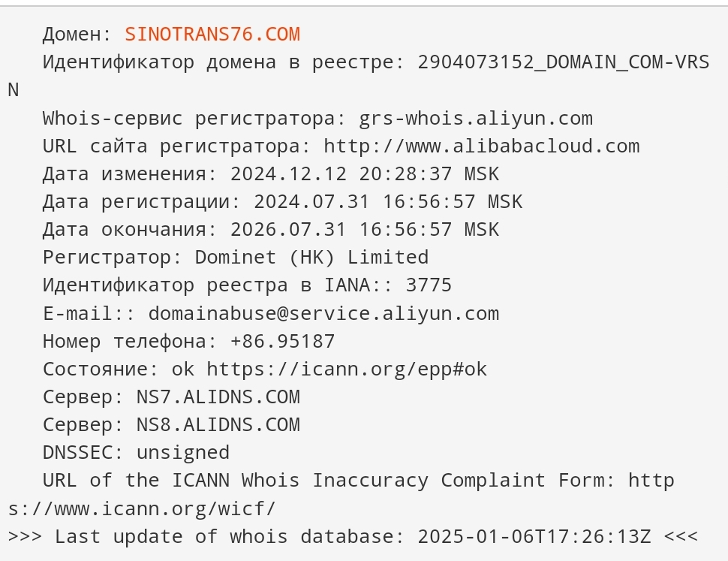Image resolution: width=728 pixels, height=561 pixels.
Task: Click the https://icann.org/epp#ok status URL
Action: (347, 369)
